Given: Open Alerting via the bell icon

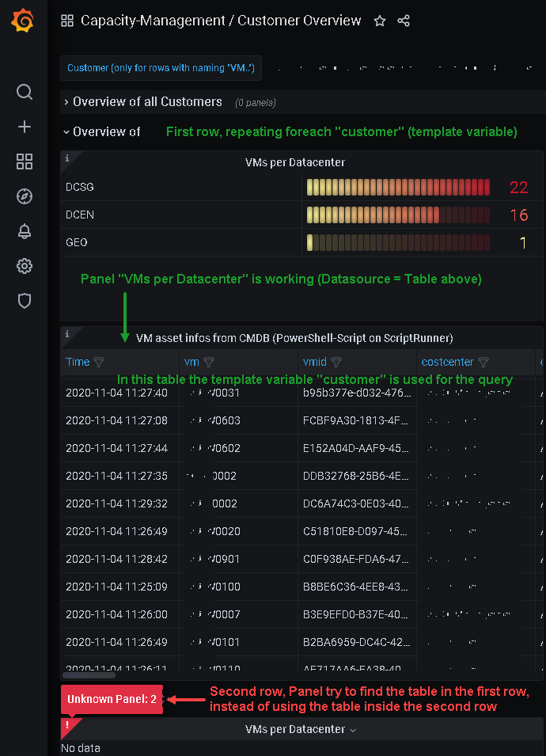Looking at the screenshot, I should pos(24,231).
